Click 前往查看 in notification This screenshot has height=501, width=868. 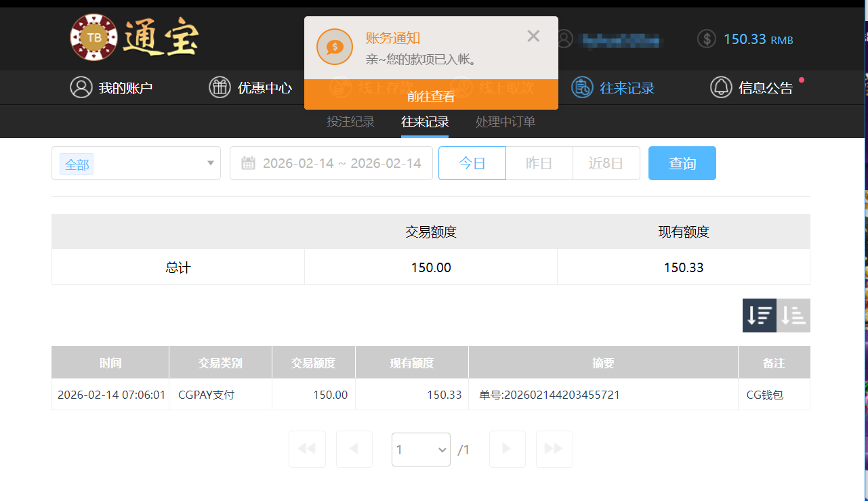point(431,96)
